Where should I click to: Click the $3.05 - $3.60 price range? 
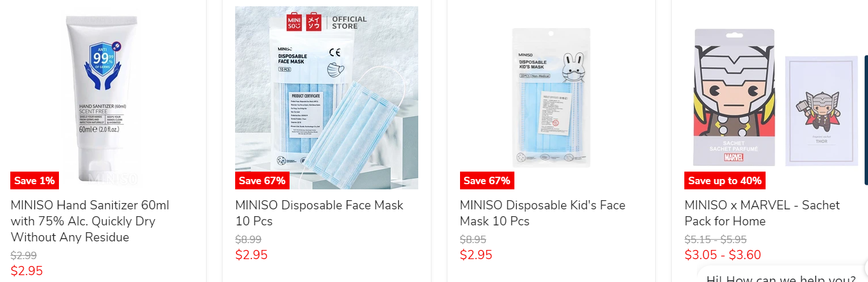(x=723, y=255)
